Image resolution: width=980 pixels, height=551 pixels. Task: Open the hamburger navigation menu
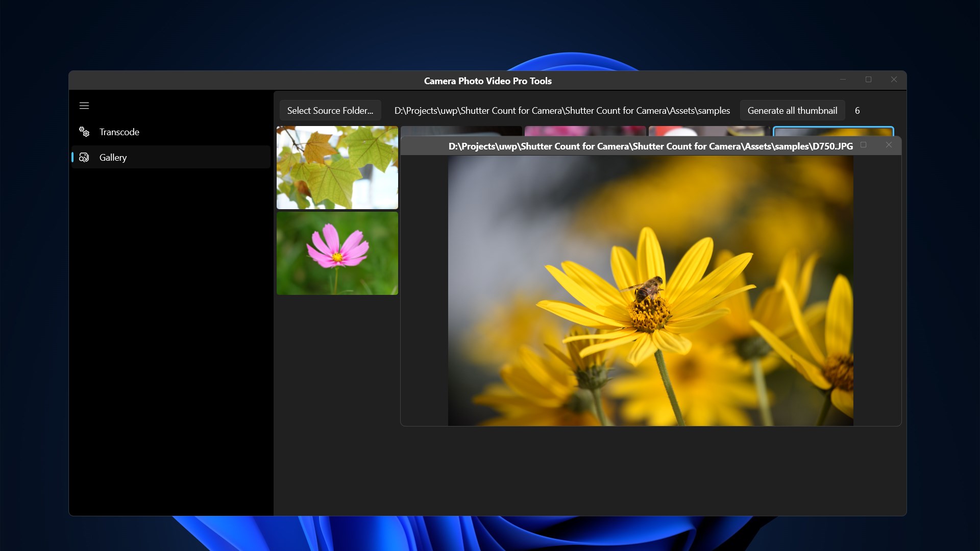coord(84,106)
